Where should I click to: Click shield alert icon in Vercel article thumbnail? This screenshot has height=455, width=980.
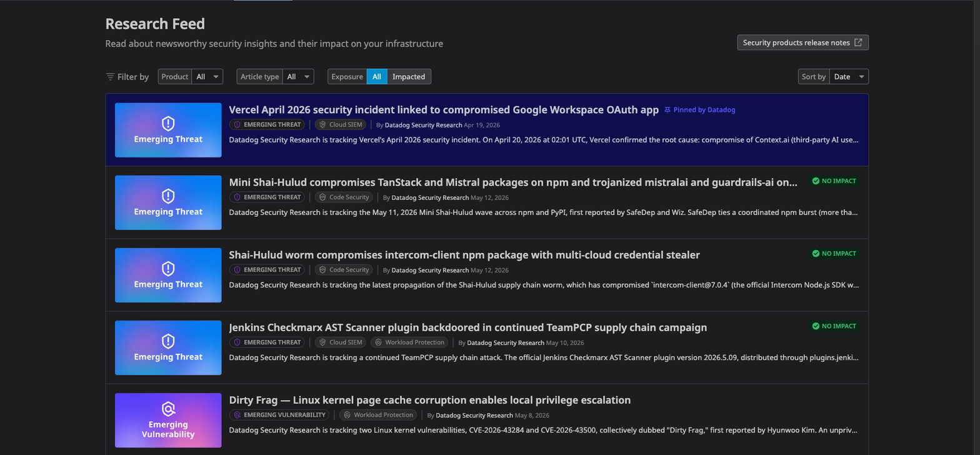coord(168,123)
